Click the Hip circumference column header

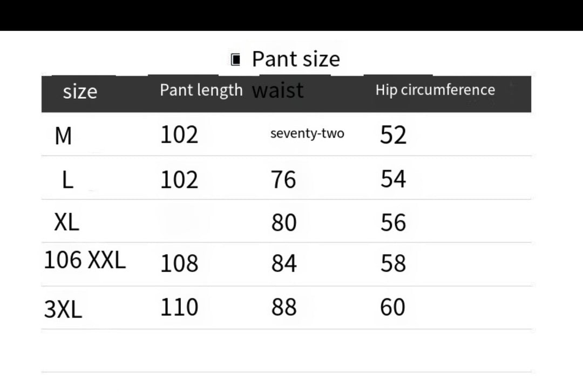(435, 90)
